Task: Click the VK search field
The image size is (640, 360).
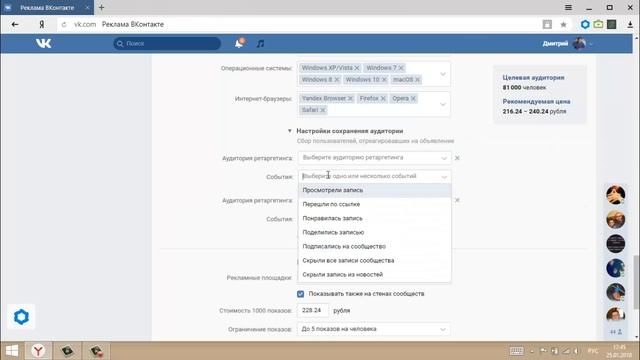Action: tap(167, 43)
